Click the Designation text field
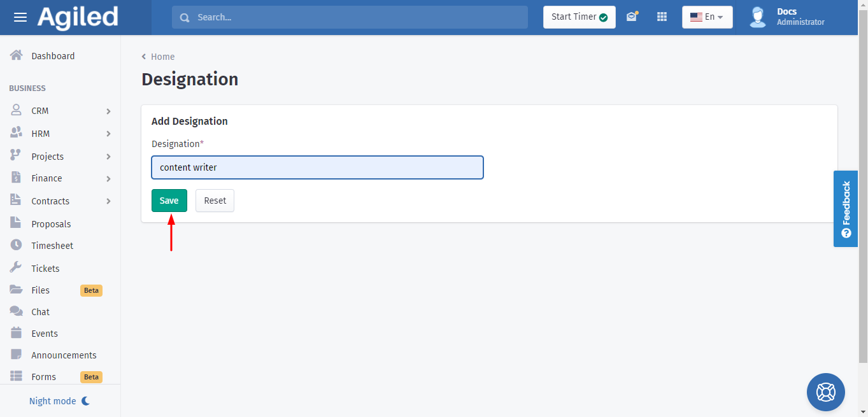Viewport: 868px width, 417px height. click(317, 167)
